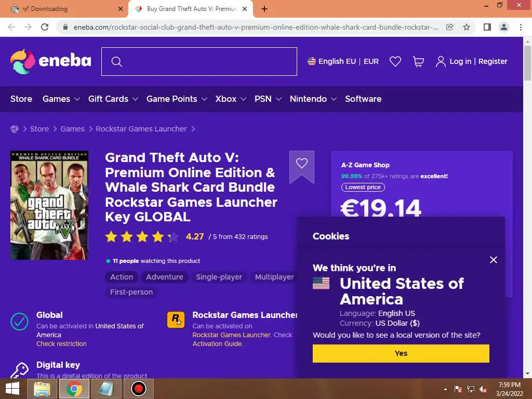532x399 pixels.
Task: Reload the page with browser refresh
Action: click(x=45, y=27)
